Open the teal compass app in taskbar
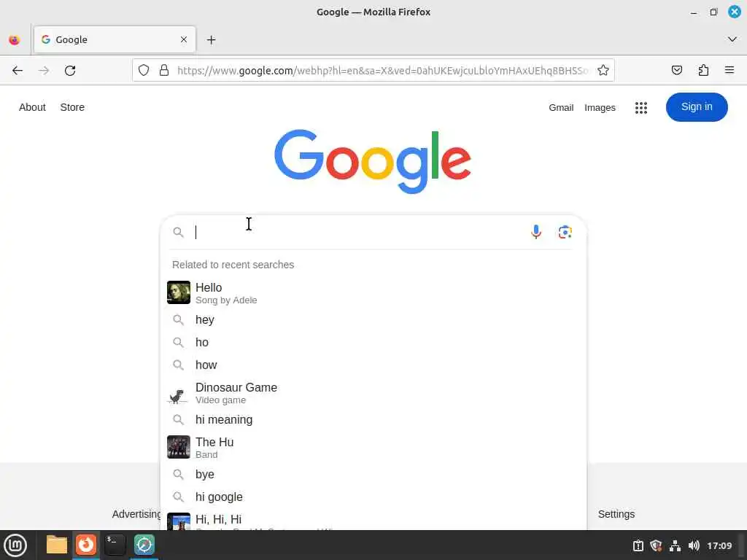747x560 pixels. tap(144, 545)
